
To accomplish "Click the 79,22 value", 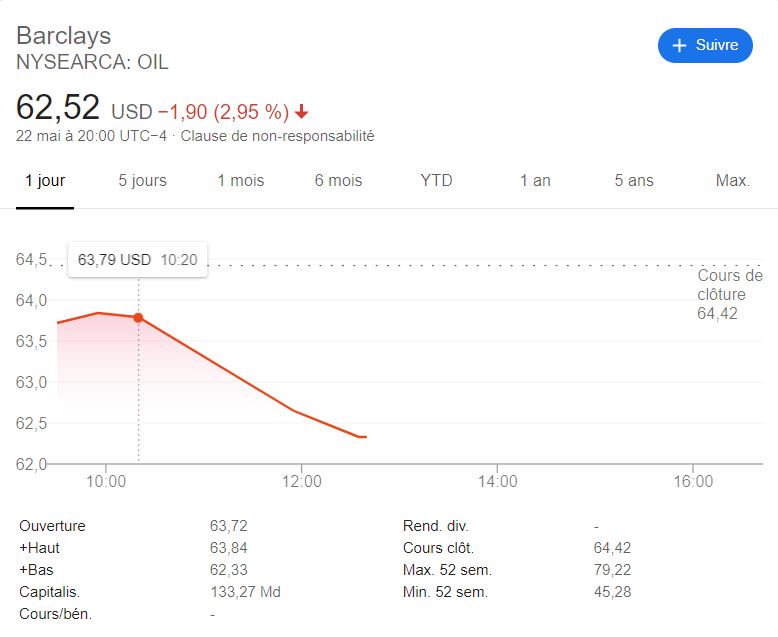I will pyautogui.click(x=612, y=570).
